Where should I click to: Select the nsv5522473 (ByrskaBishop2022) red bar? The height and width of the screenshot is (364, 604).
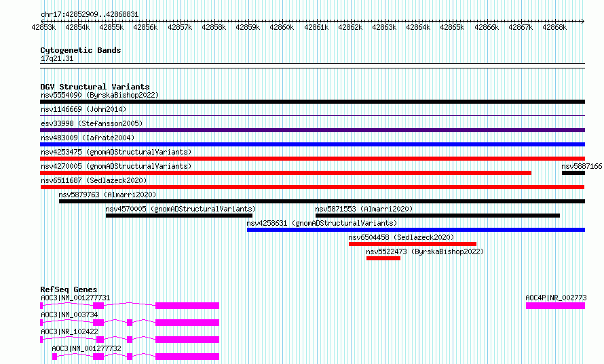point(383,258)
